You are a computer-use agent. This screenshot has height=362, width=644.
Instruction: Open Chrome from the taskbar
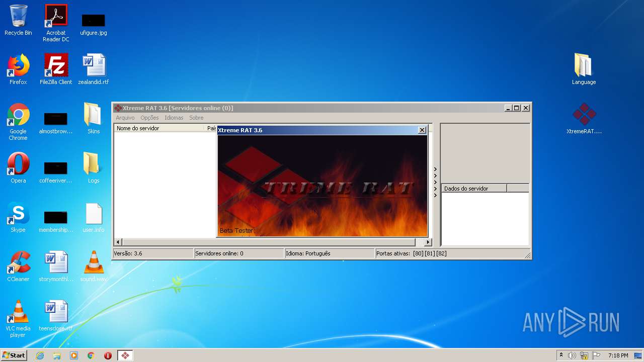(x=91, y=355)
